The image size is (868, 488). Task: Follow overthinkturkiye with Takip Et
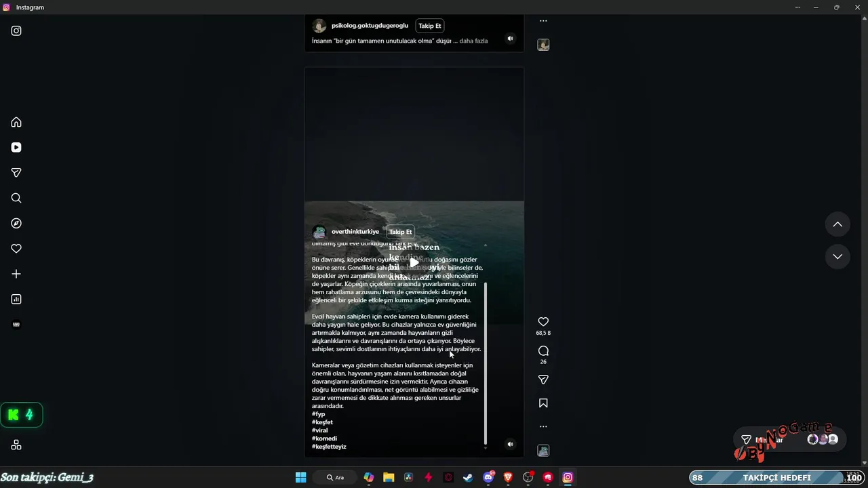(400, 232)
